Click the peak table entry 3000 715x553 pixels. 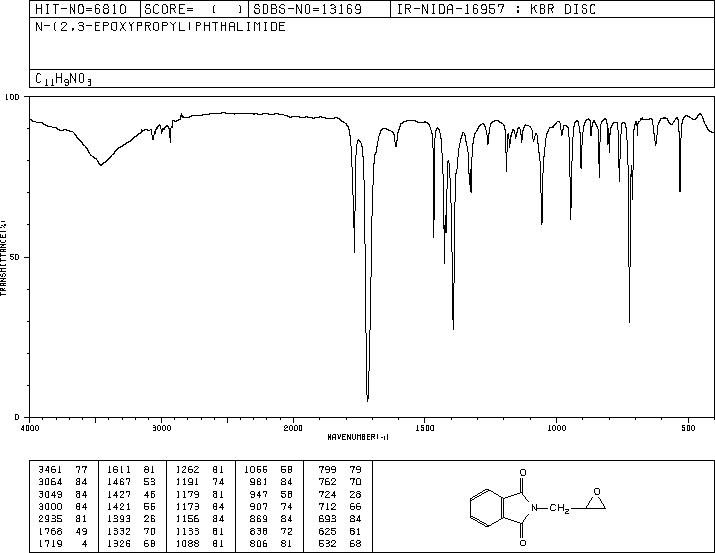(x=50, y=506)
